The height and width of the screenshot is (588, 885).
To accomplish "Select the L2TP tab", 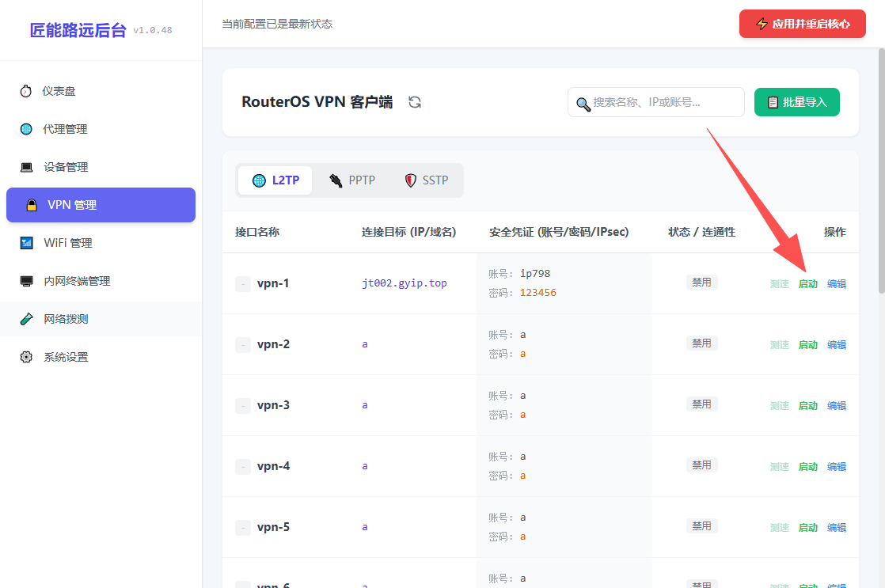I will coord(275,180).
